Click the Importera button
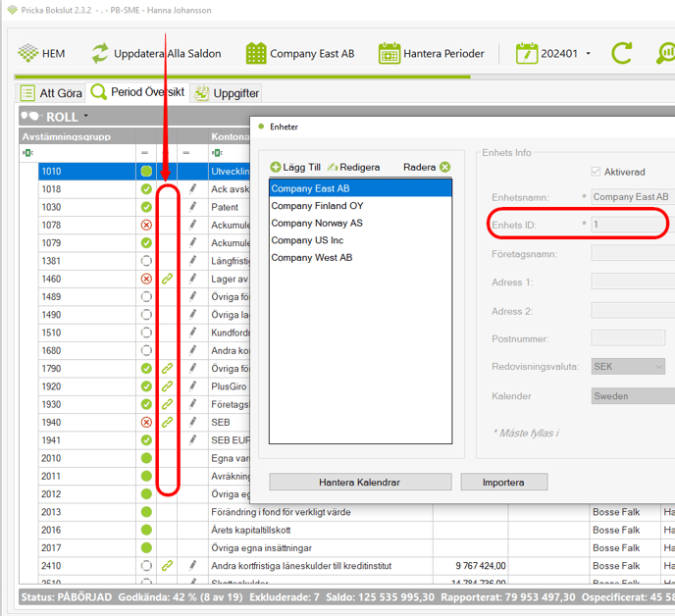 (503, 483)
